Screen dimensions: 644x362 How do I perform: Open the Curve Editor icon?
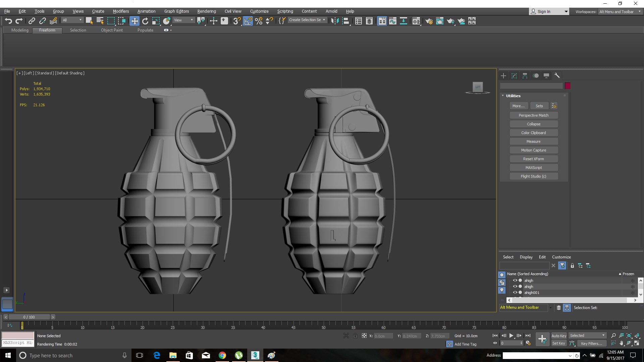point(392,21)
